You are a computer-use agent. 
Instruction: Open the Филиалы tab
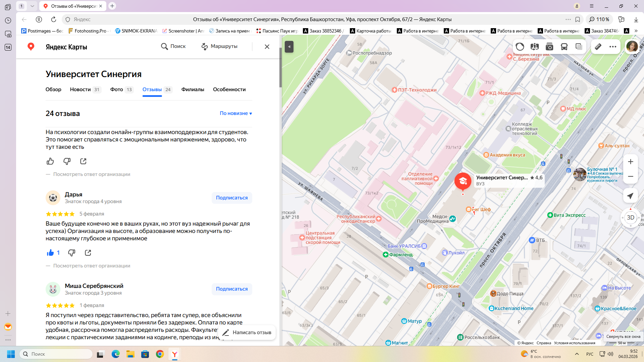pos(193,89)
